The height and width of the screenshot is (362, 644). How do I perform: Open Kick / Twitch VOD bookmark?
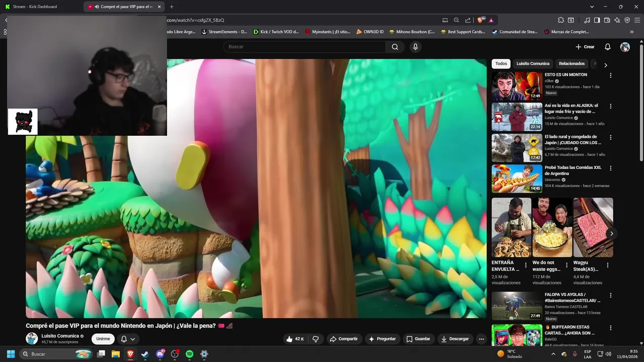(276, 32)
